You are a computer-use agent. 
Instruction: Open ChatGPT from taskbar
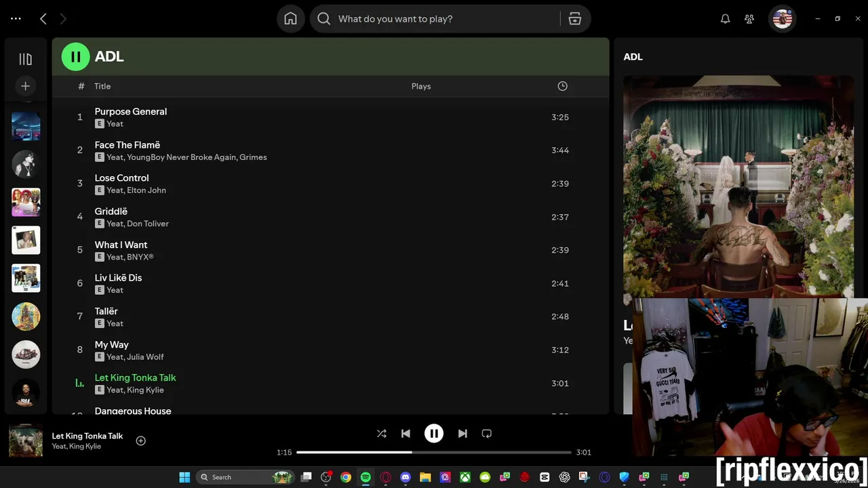pyautogui.click(x=564, y=477)
